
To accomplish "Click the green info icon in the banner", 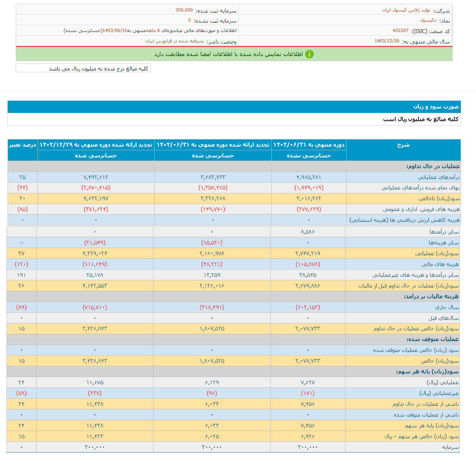I will click(310, 55).
